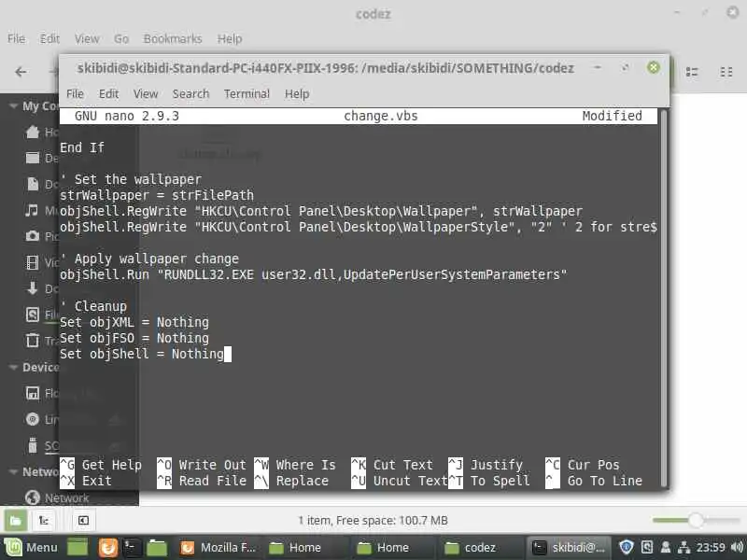The width and height of the screenshot is (747, 560).
Task: Open Trash icon in file manager sidebar
Action: (33, 341)
